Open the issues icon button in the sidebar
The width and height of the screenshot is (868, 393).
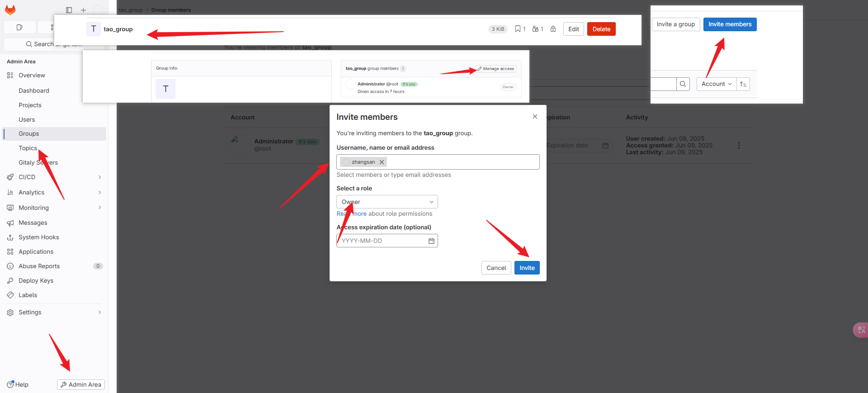point(19,27)
